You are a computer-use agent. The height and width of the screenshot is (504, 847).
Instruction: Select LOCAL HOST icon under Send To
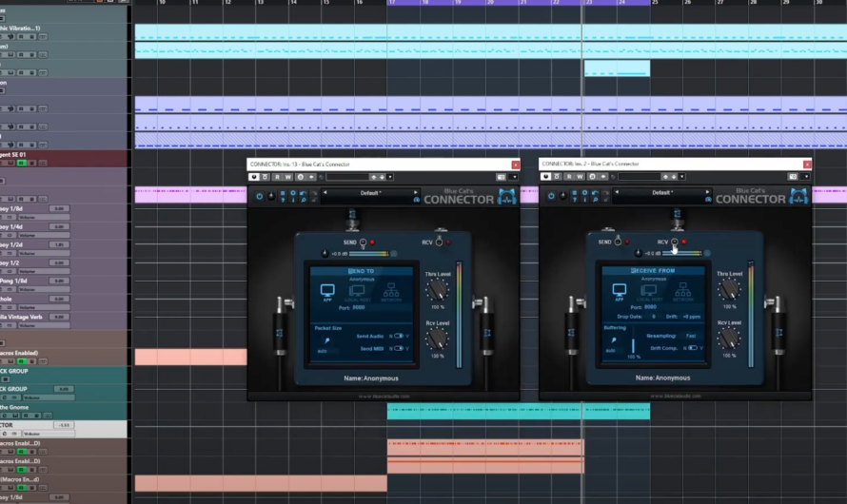(x=358, y=293)
